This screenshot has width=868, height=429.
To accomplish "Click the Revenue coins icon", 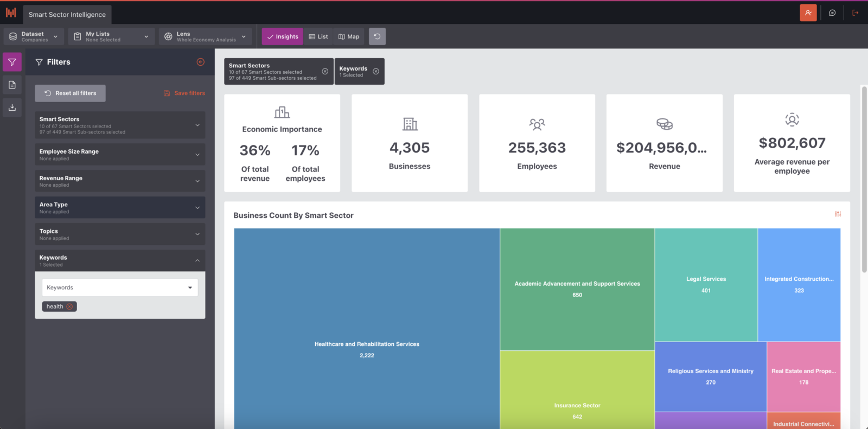I will click(665, 124).
